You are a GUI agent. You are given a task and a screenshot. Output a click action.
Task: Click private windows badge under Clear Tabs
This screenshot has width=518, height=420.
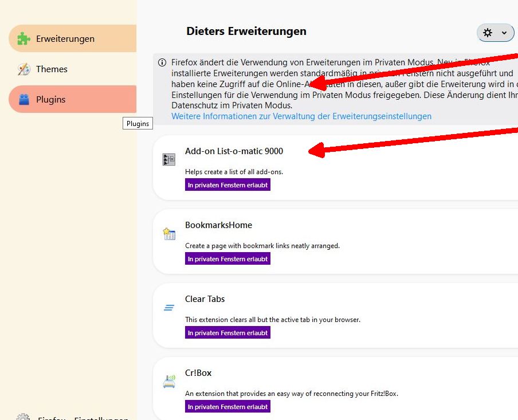coord(227,333)
